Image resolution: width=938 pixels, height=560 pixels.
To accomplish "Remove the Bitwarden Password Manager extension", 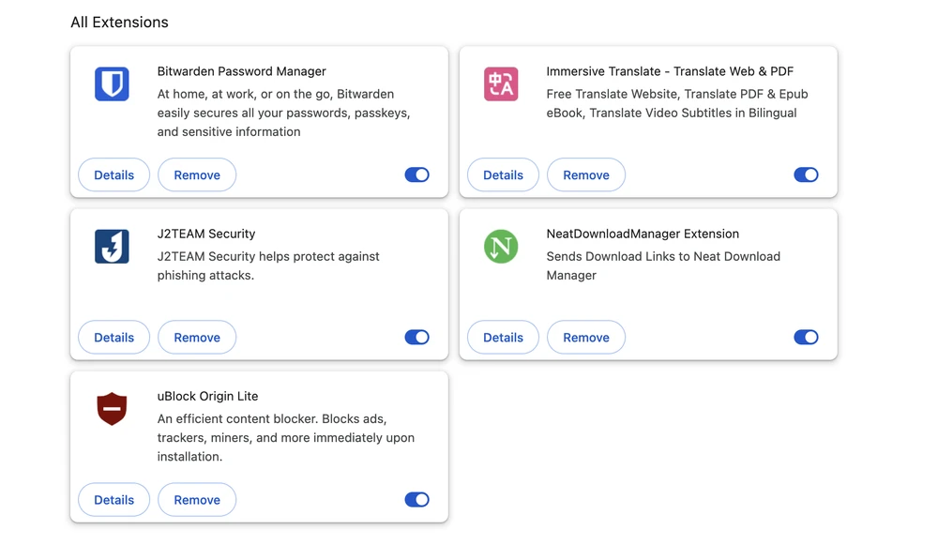I will pyautogui.click(x=197, y=174).
